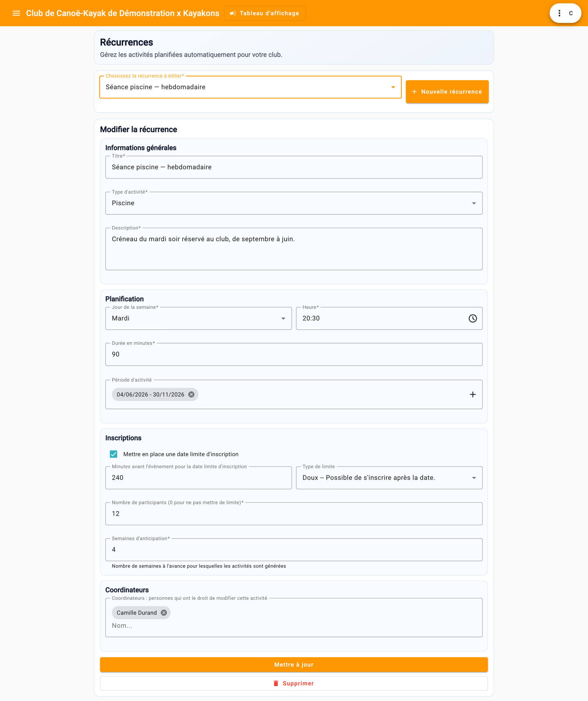Click the Durée en minutes field

pyautogui.click(x=294, y=355)
